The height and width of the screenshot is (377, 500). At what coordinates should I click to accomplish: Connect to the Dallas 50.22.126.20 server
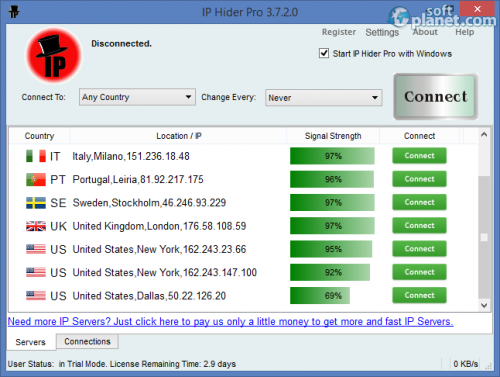click(x=419, y=295)
